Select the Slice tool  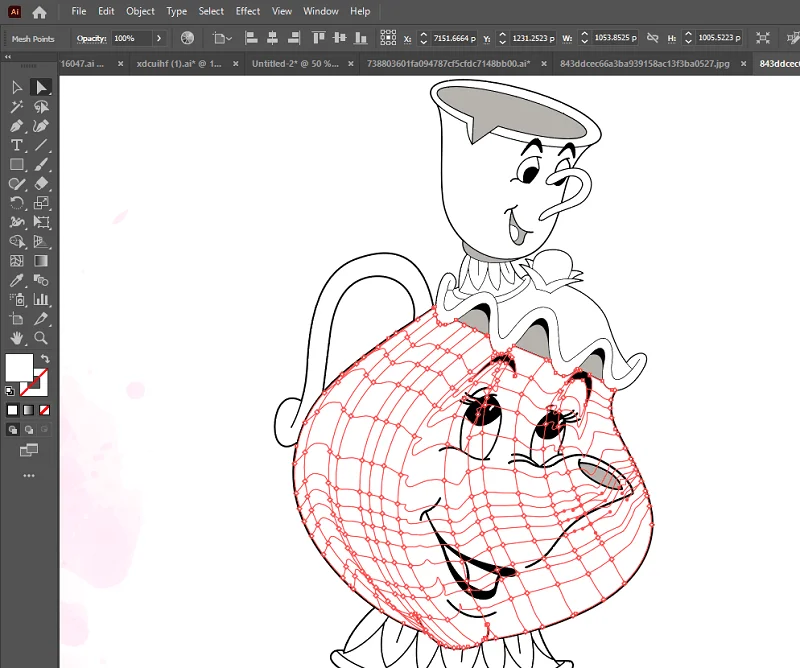coord(41,319)
